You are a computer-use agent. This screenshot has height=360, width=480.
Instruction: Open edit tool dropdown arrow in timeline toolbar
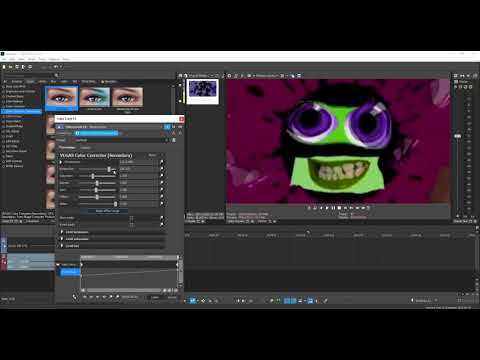(198, 301)
